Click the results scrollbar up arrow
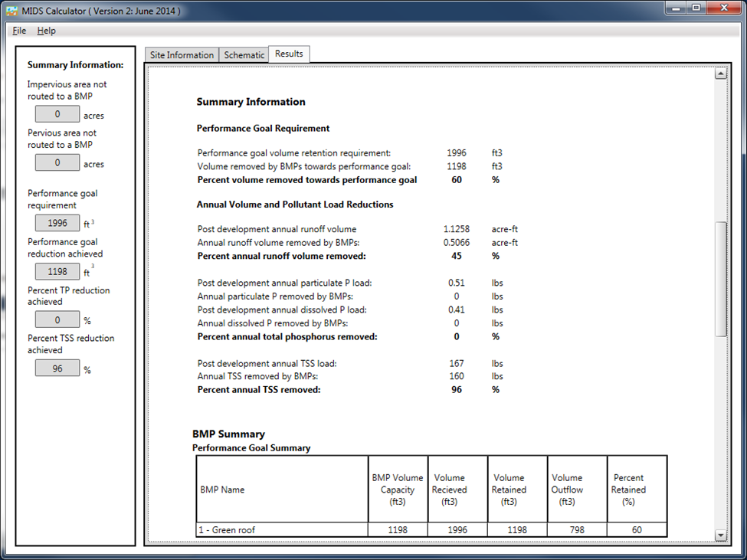Viewport: 747px width, 560px height. [x=720, y=74]
